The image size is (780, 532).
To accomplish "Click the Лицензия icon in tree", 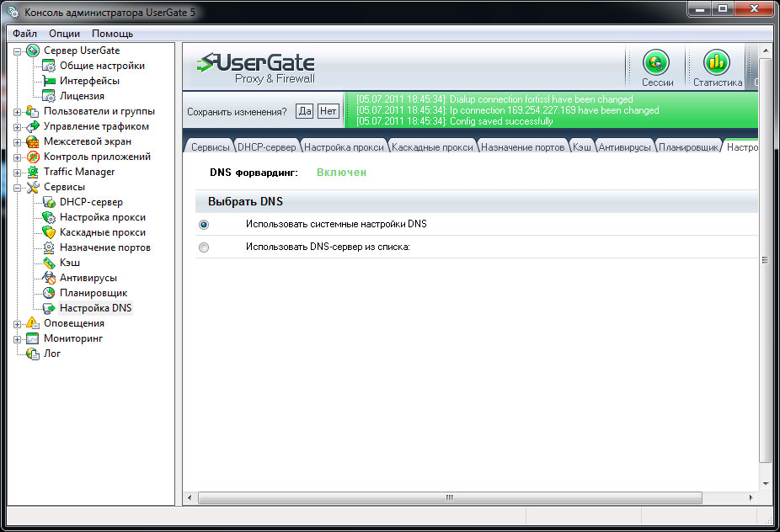I will 49,96.
